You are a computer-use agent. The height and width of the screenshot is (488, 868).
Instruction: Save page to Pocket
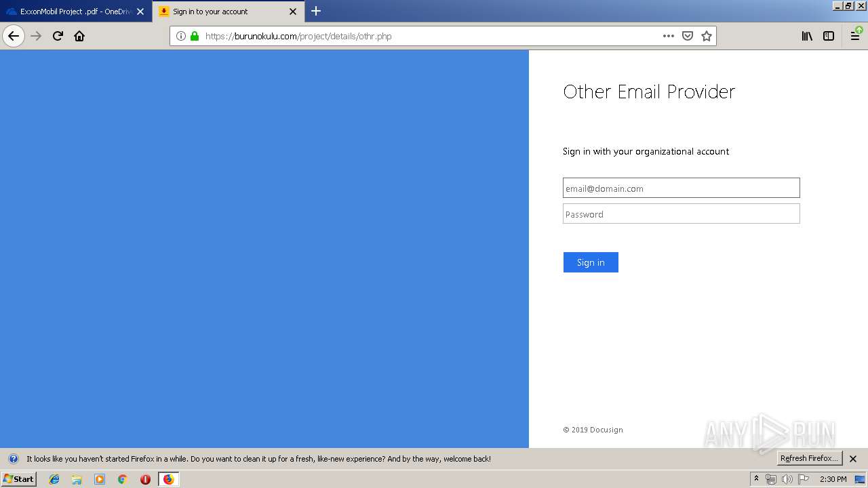click(x=688, y=36)
